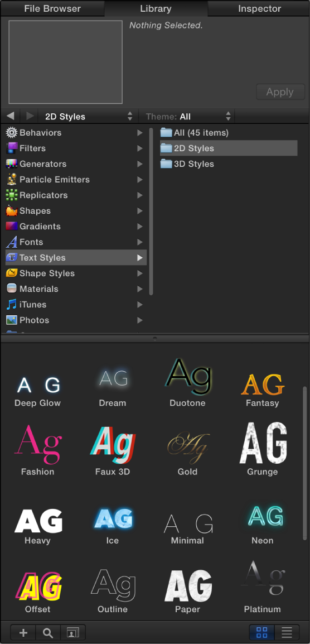This screenshot has height=644, width=310.
Task: Select the Fashion text style
Action: [37, 450]
